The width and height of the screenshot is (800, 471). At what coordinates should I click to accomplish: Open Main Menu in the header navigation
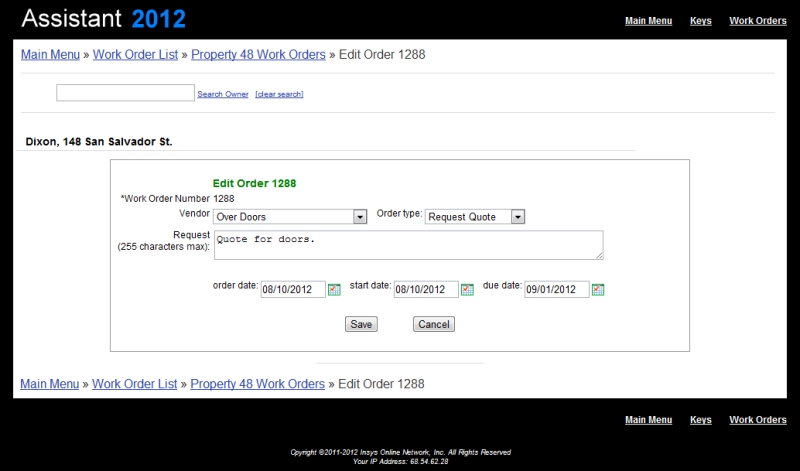(648, 20)
